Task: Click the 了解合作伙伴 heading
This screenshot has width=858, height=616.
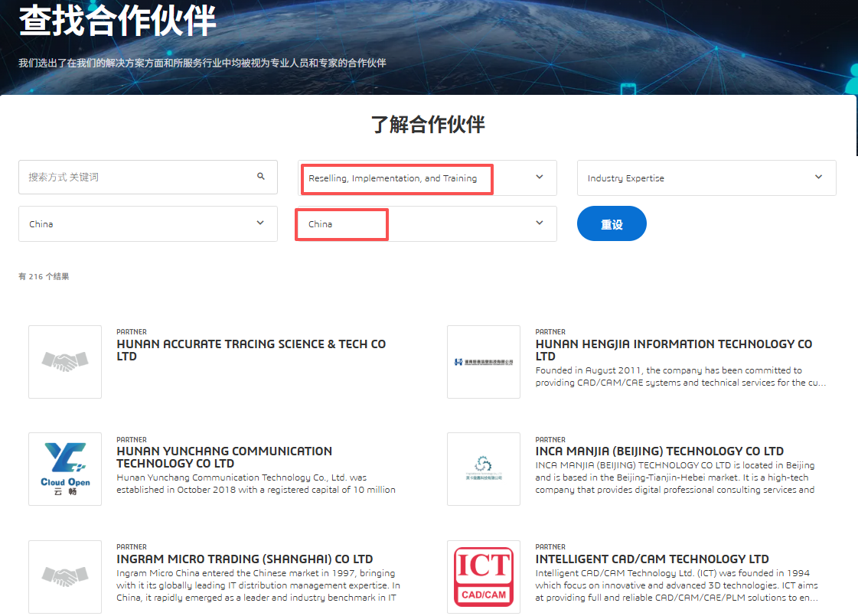Action: (x=429, y=124)
